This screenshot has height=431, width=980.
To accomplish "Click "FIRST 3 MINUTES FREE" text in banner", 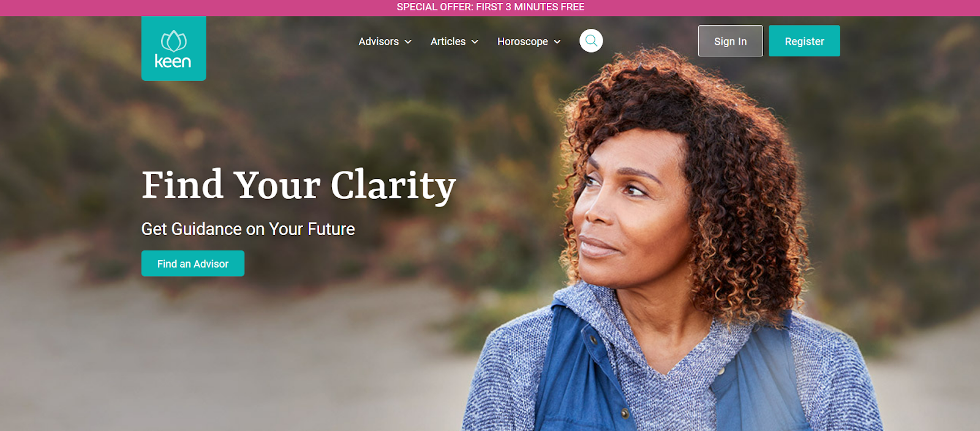I will [530, 7].
